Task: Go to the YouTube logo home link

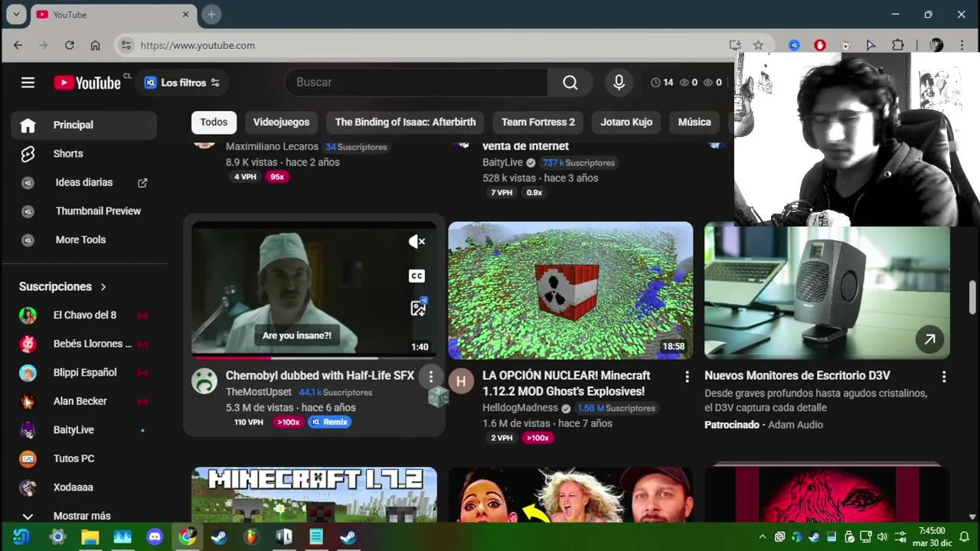Action: point(87,83)
